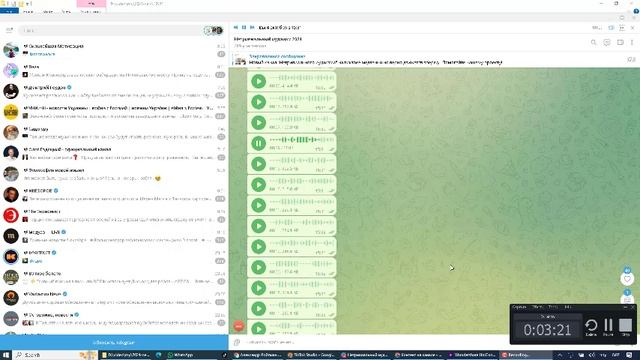This screenshot has width=640, height=360.
Task: Open the Telegram hamburger main menu
Action: click(x=9, y=30)
